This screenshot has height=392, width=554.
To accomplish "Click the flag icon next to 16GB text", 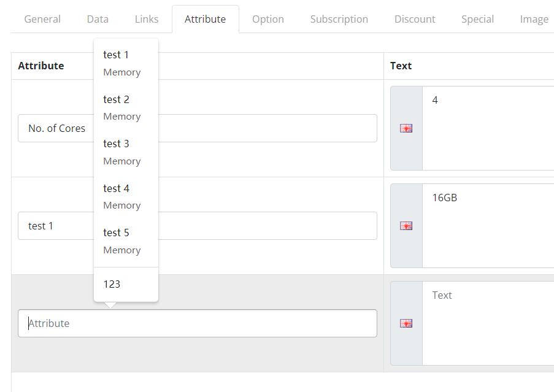I will pos(406,226).
